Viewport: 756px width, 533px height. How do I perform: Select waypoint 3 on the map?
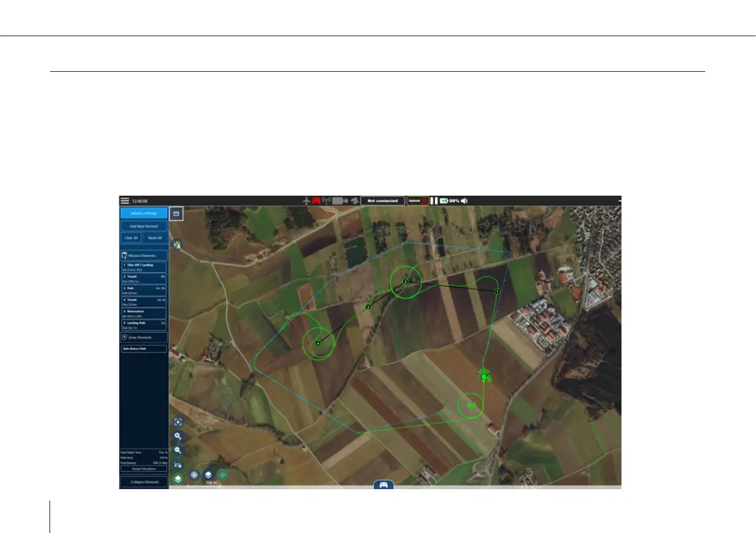pyautogui.click(x=368, y=307)
